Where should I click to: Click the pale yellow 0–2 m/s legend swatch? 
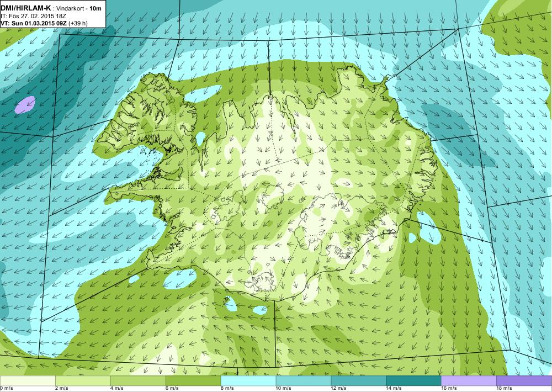[x=28, y=380]
